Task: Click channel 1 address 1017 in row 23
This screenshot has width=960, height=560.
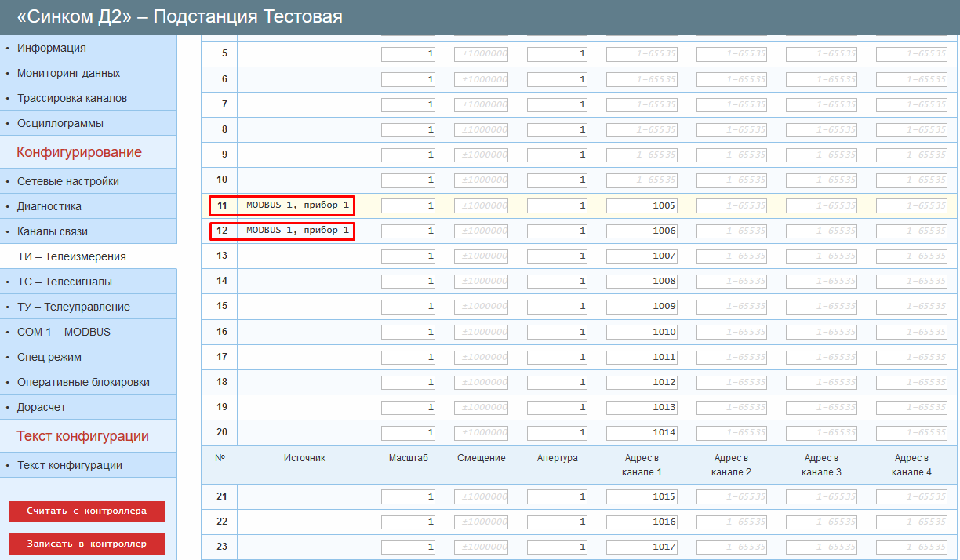Action: [x=642, y=547]
